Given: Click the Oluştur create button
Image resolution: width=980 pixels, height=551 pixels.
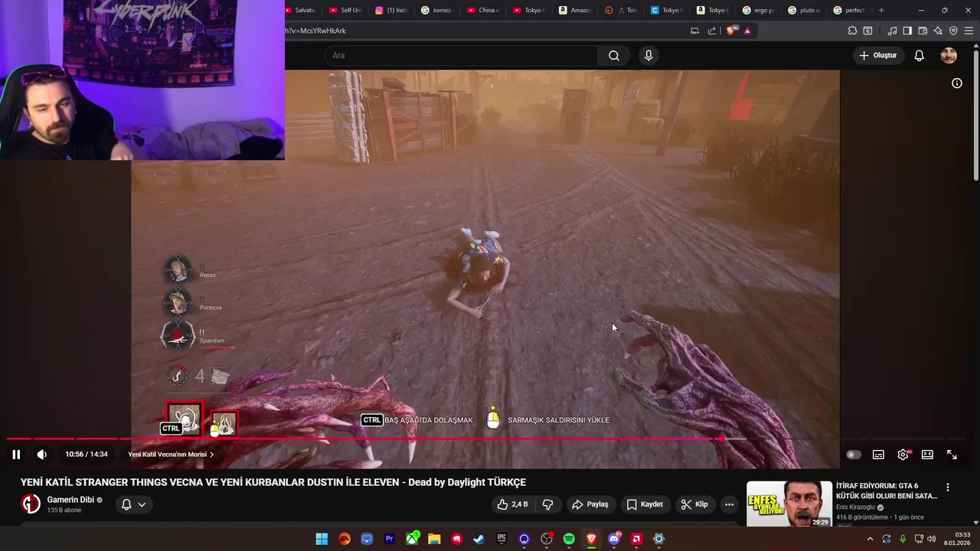Looking at the screenshot, I should [878, 55].
